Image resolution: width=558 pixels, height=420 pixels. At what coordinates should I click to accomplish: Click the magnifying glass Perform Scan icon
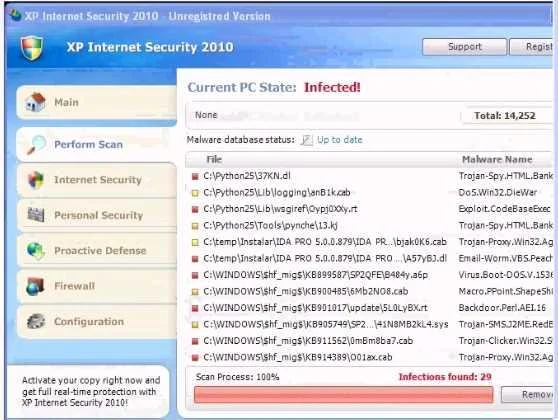pyautogui.click(x=36, y=145)
